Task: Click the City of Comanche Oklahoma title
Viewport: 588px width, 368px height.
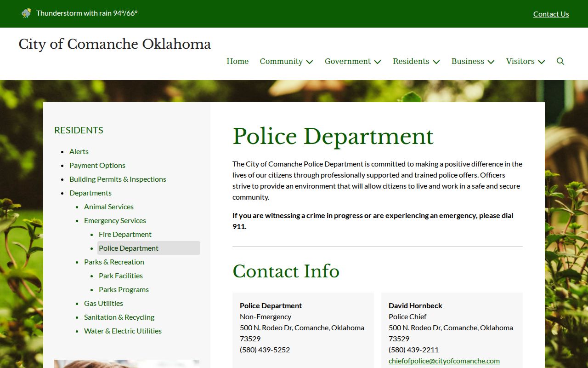Action: [115, 44]
